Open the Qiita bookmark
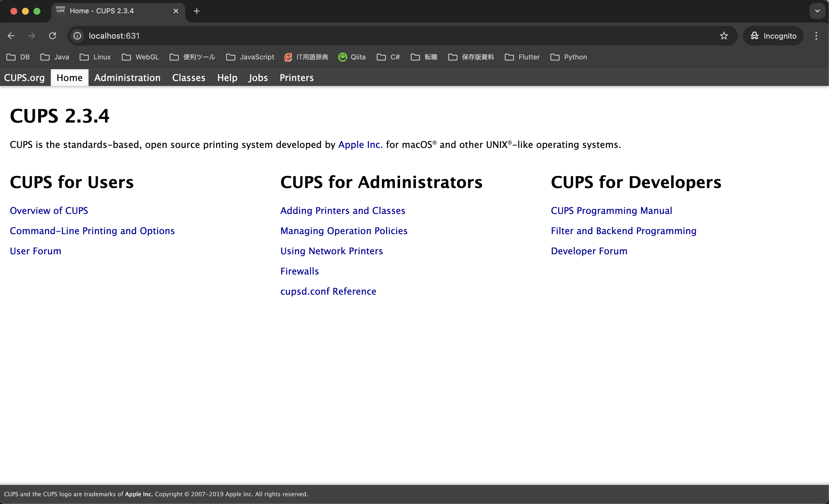The image size is (829, 504). pos(351,57)
